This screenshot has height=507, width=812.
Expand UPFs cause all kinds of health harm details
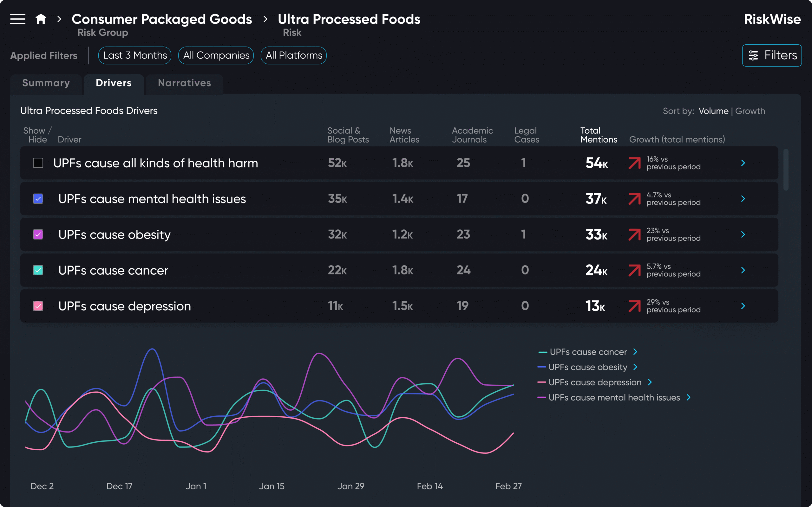(x=743, y=163)
